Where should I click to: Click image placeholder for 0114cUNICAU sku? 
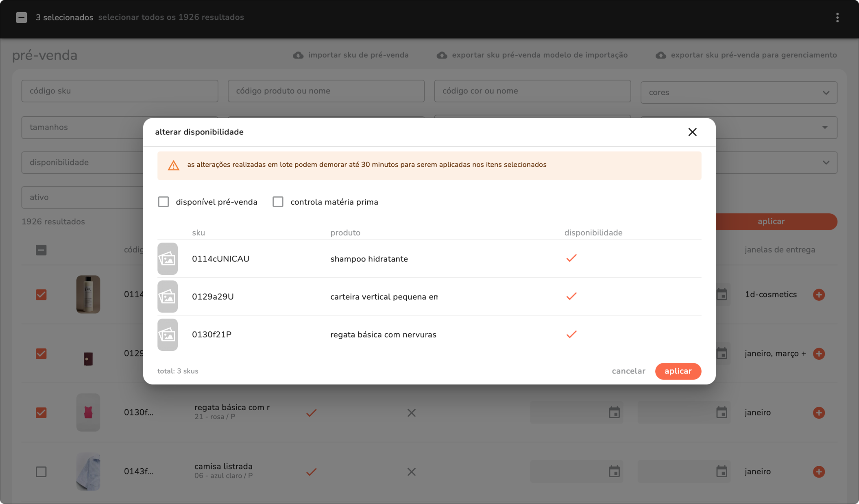click(x=168, y=259)
